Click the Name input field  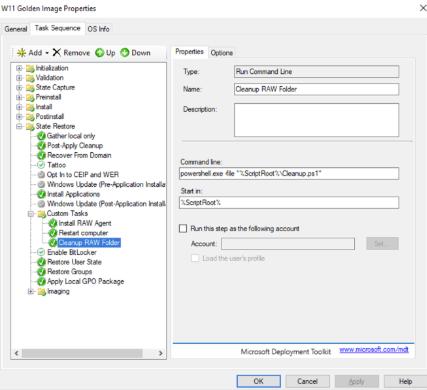(x=316, y=89)
